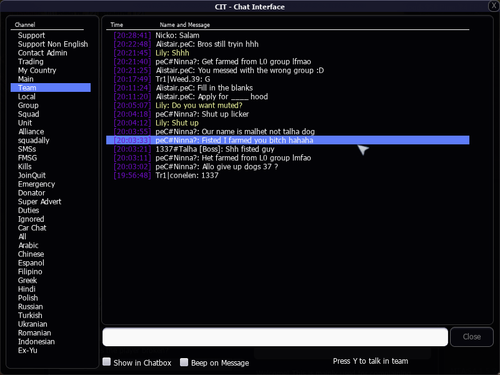Select the Espanol channel
The height and width of the screenshot is (375, 500).
[31, 263]
